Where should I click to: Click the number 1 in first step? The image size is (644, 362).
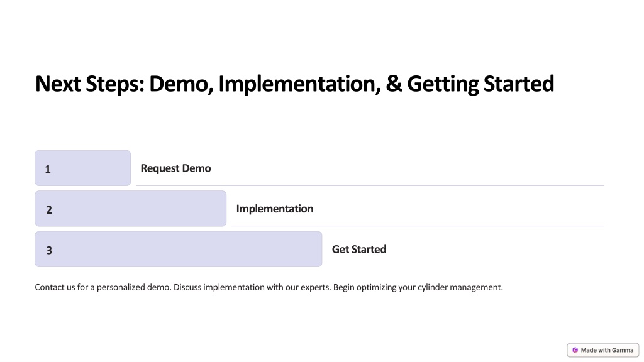(48, 169)
